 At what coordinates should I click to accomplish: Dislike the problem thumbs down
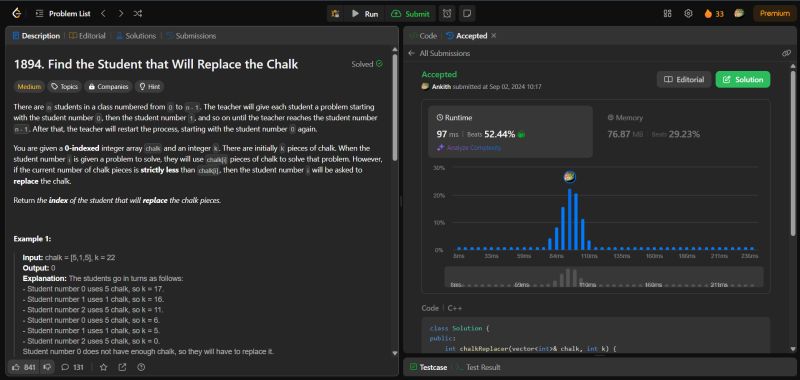[x=47, y=367]
